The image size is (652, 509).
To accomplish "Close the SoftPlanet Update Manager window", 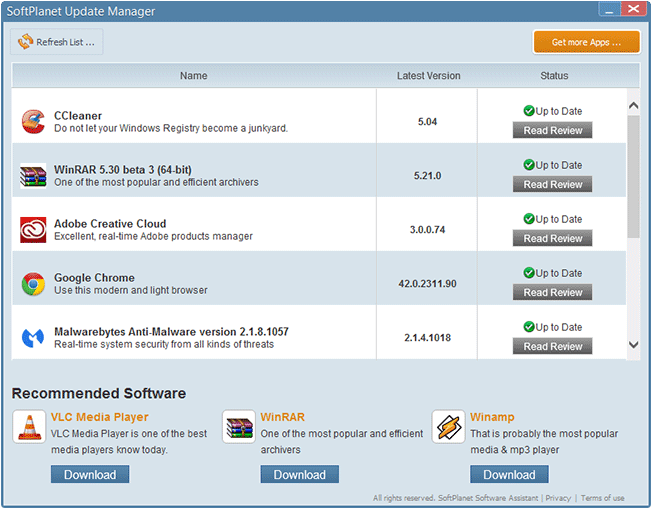I will click(x=633, y=9).
